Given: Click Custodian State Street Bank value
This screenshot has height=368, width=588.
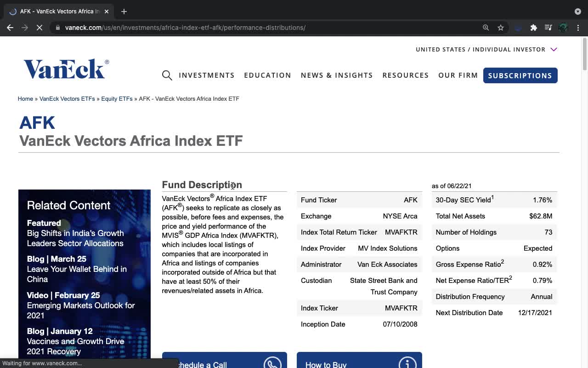Looking at the screenshot, I should click(384, 286).
